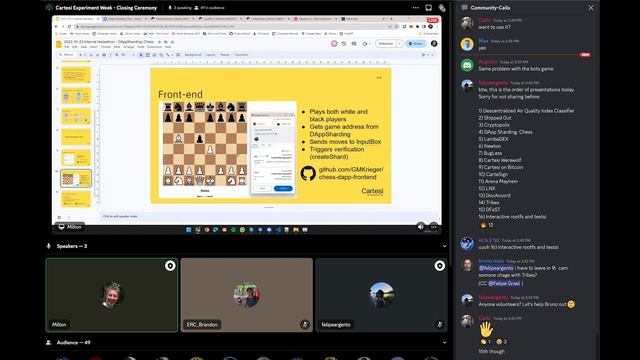Click the Search menus box in Slides toolbar
Screen dimensions: 640x360
(67, 55)
